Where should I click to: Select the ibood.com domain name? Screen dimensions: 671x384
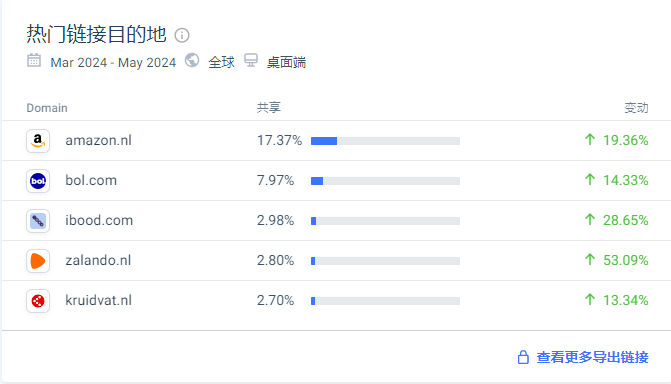click(x=99, y=220)
